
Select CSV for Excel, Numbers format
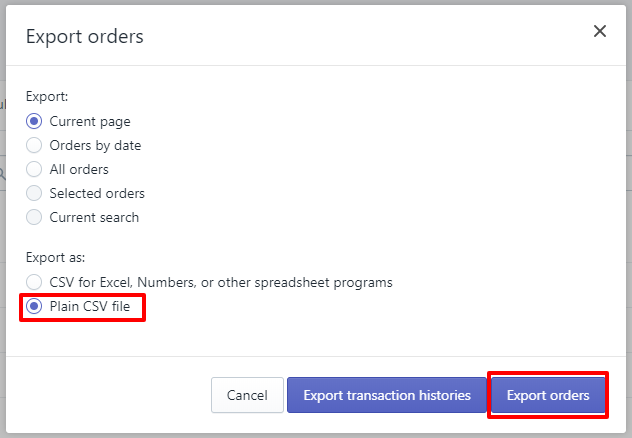click(x=34, y=282)
